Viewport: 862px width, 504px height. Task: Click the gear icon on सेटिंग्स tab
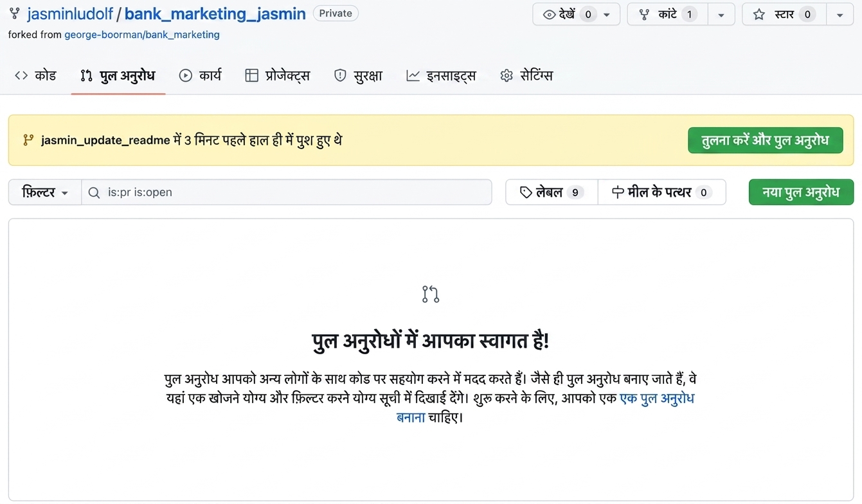(507, 75)
